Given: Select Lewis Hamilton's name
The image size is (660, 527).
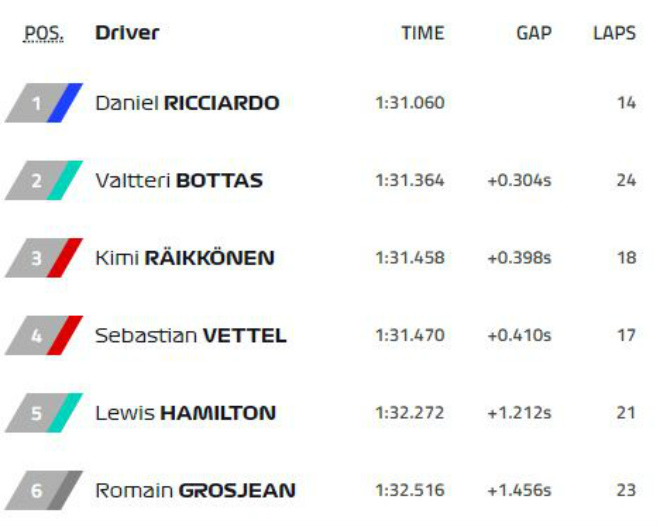Looking at the screenshot, I should (185, 412).
